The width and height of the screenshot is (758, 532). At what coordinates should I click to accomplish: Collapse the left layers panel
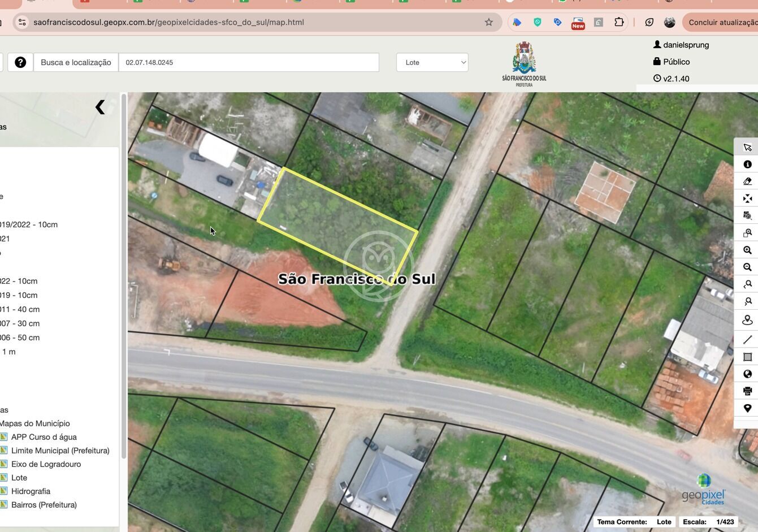pyautogui.click(x=100, y=107)
